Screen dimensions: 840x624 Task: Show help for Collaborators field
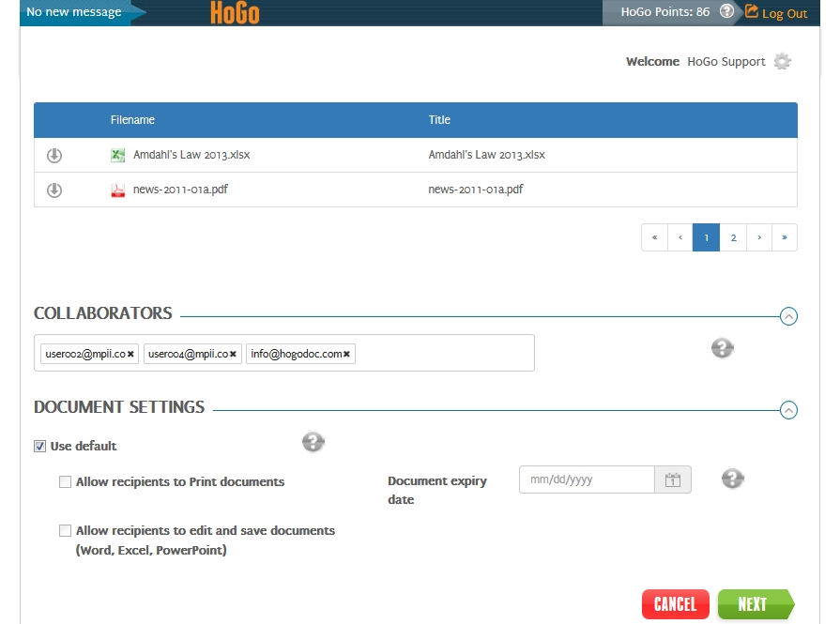click(x=722, y=348)
